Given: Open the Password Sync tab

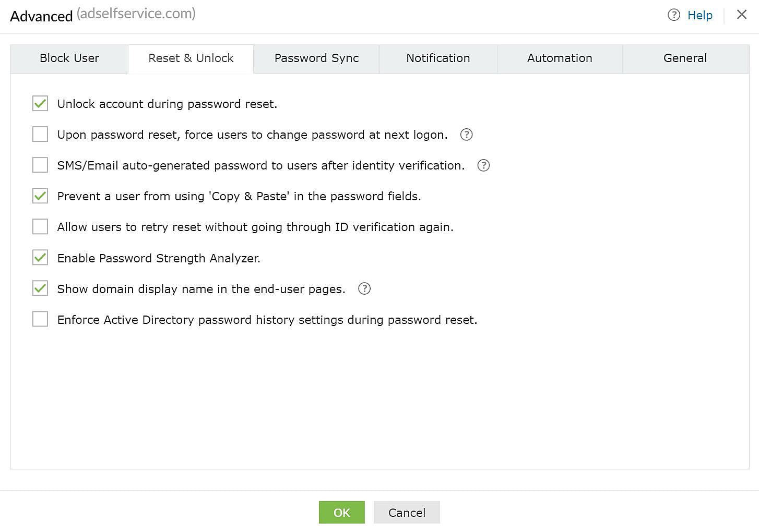Looking at the screenshot, I should point(316,58).
